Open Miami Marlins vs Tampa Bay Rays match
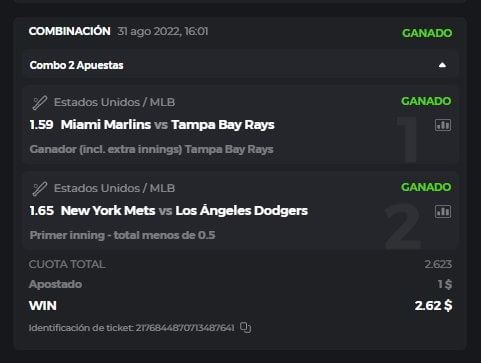Image resolution: width=481 pixels, height=363 pixels. tap(168, 125)
